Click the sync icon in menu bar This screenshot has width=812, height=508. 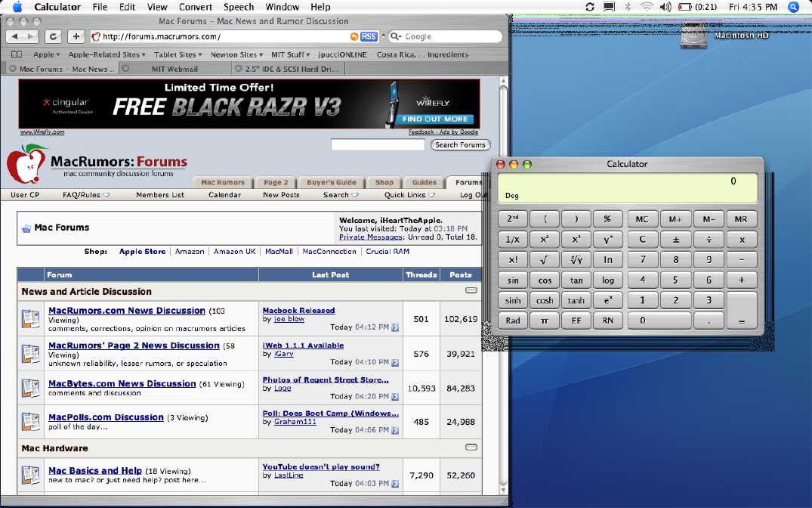(590, 7)
